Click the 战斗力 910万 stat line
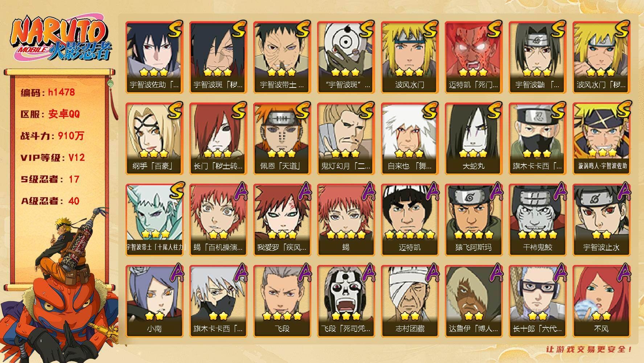644x363 pixels. tap(52, 136)
